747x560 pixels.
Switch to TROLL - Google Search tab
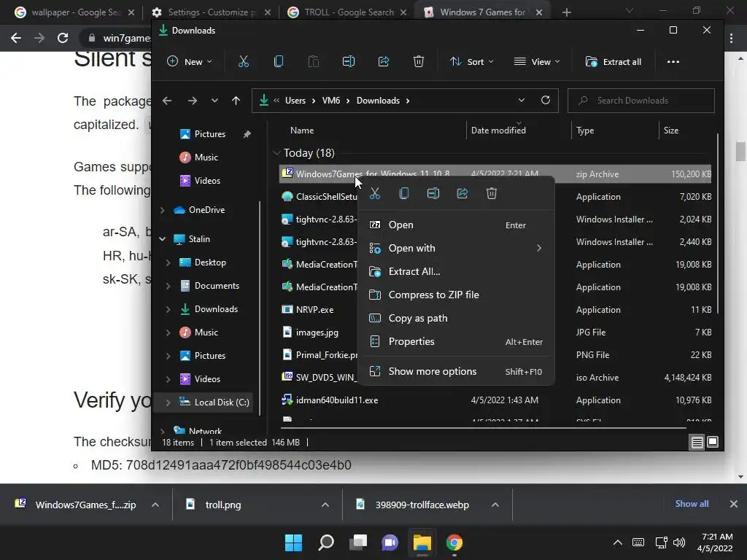(x=348, y=12)
